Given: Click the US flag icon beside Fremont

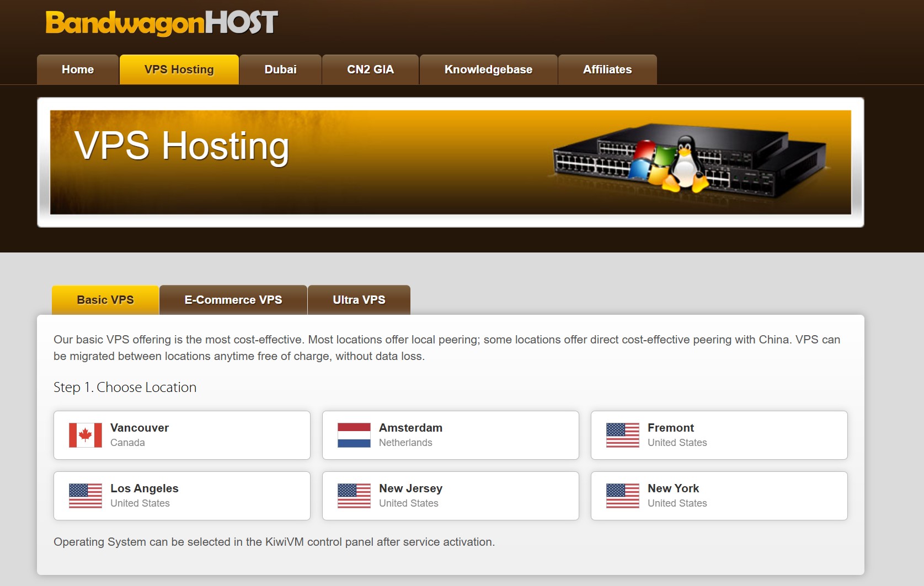Looking at the screenshot, I should 622,435.
